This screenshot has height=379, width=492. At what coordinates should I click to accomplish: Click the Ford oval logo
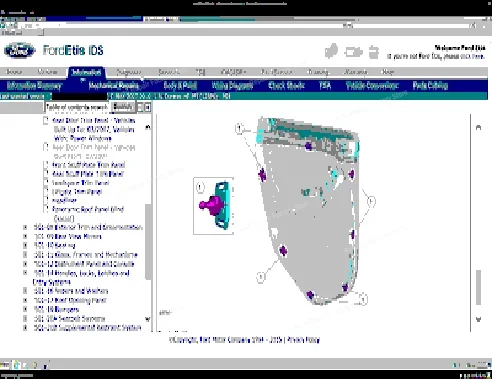(x=20, y=51)
